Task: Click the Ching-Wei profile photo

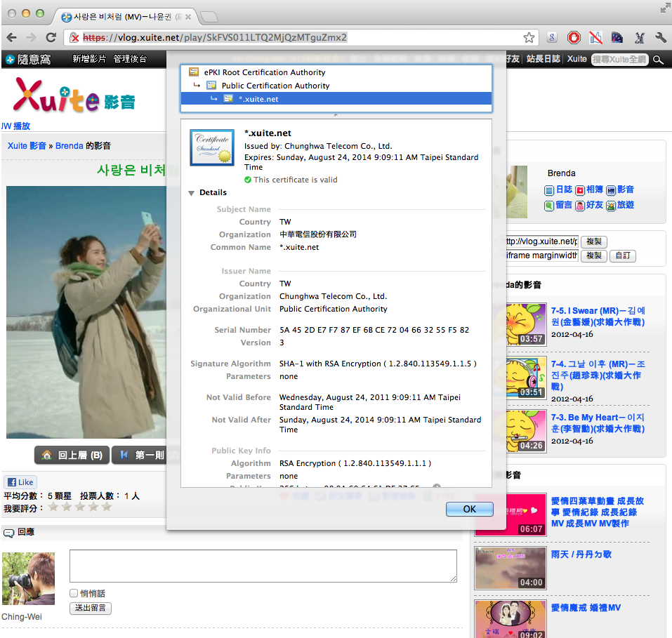Action: [28, 578]
